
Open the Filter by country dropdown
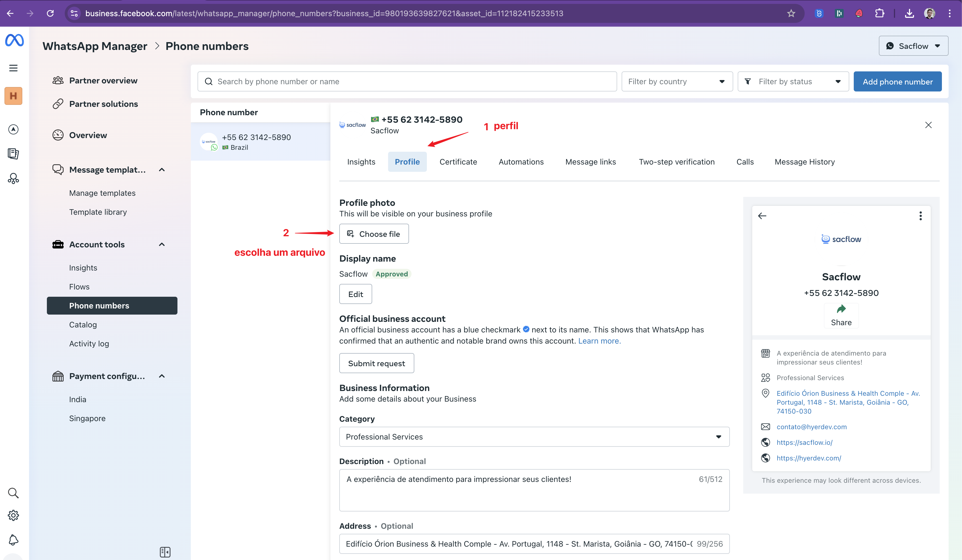(x=677, y=82)
